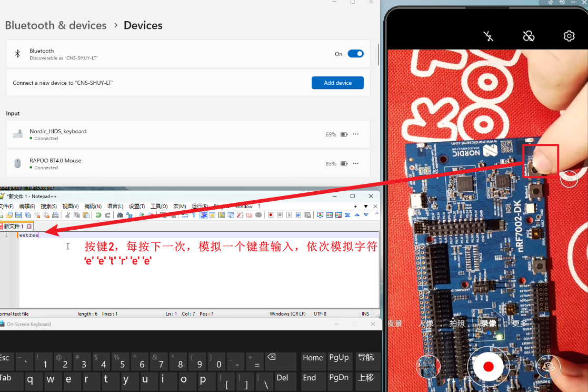Open the 语言(L) menu in Notepad++
The width and height of the screenshot is (588, 392).
(x=115, y=207)
